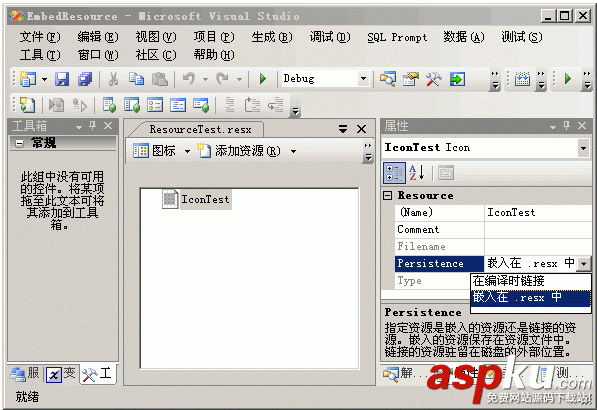Open the 数据(A) menu

(x=464, y=37)
